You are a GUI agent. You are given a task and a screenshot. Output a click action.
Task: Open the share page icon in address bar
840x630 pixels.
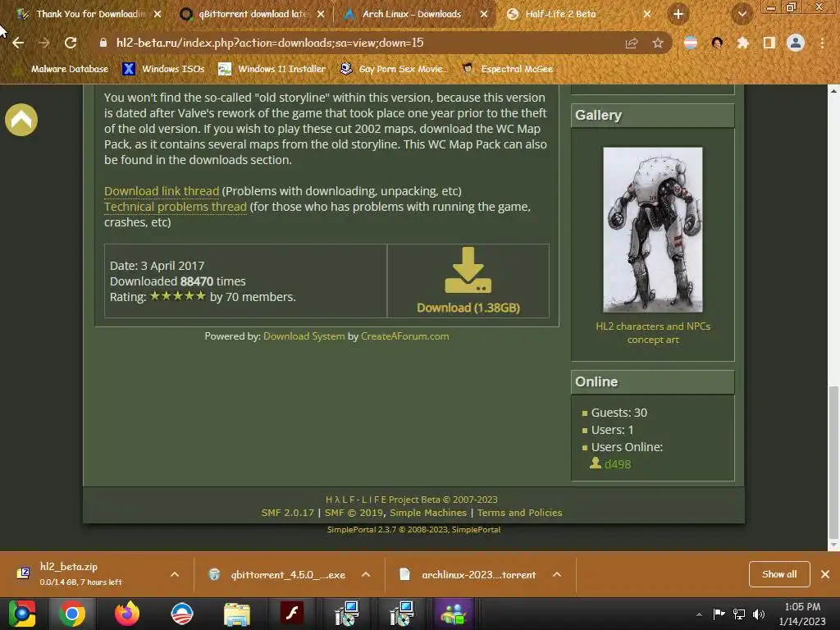click(632, 43)
